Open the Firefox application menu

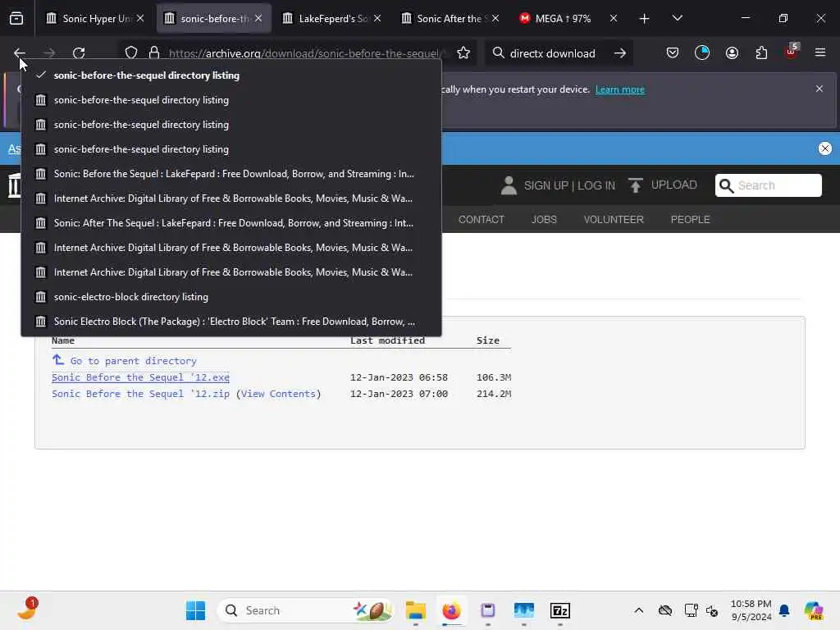pyautogui.click(x=820, y=53)
